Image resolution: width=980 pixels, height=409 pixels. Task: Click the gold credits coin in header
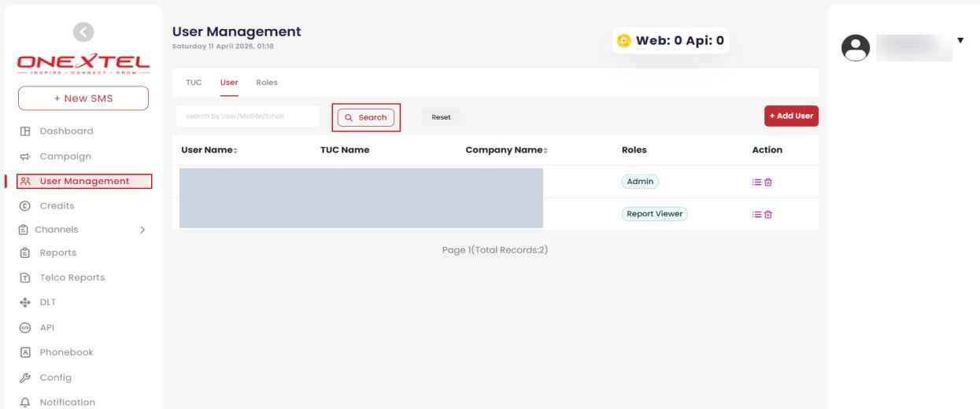click(x=624, y=41)
